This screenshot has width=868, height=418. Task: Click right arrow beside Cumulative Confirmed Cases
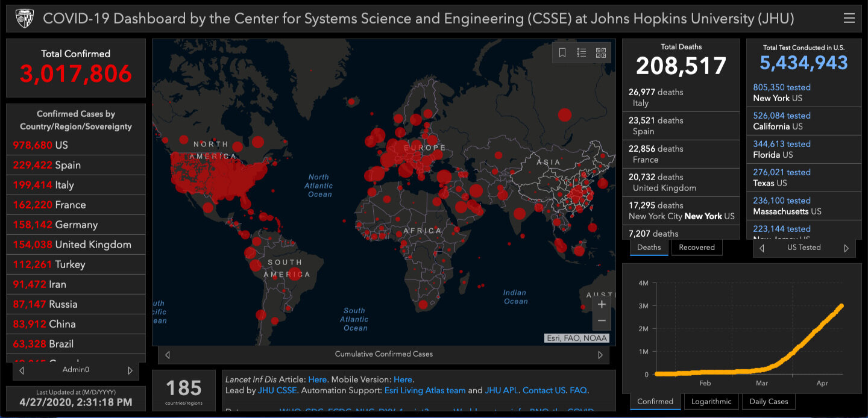tap(600, 355)
